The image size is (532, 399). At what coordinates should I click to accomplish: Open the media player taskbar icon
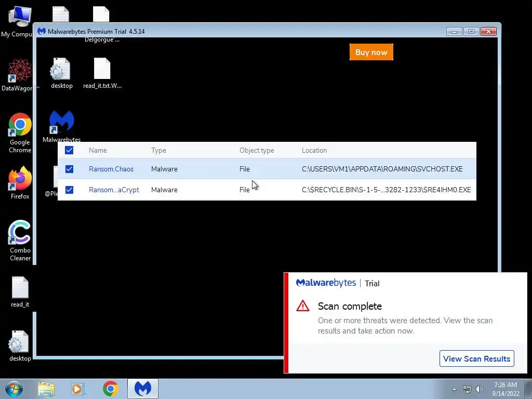pos(78,389)
